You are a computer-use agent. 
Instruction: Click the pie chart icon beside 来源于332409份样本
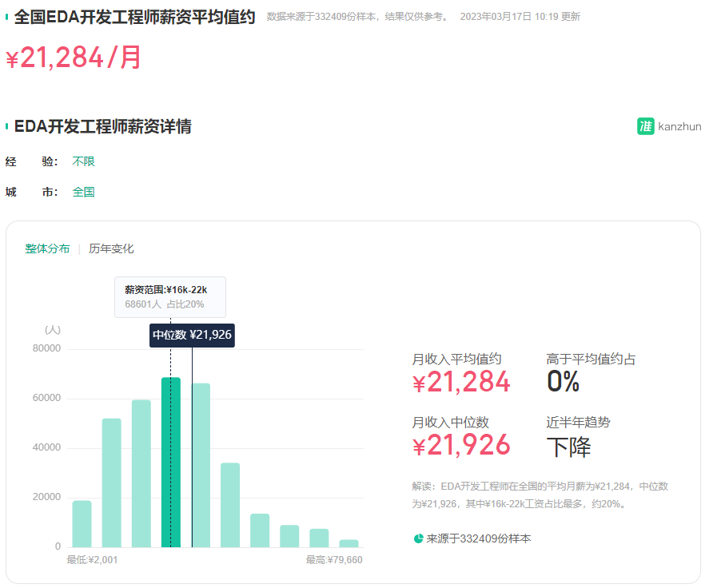[x=418, y=539]
